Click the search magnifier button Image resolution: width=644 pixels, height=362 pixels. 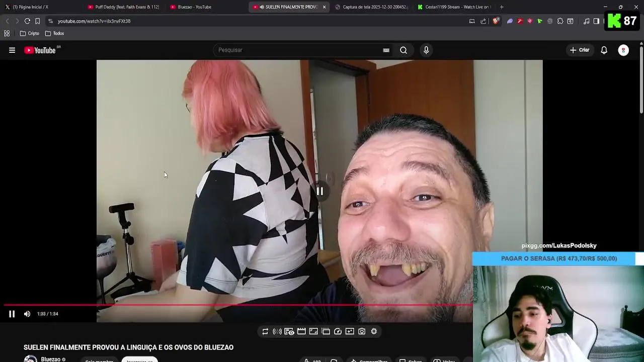point(404,50)
